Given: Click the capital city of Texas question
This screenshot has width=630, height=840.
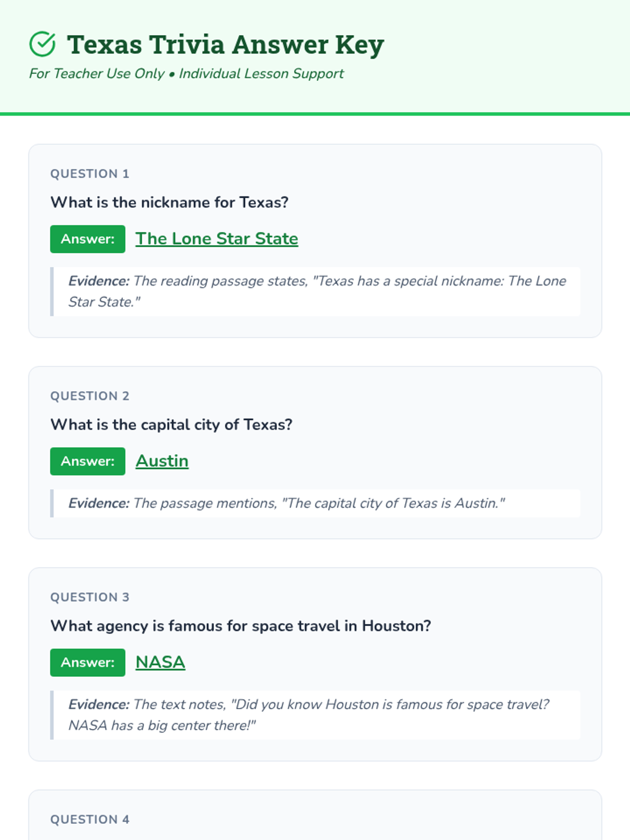Looking at the screenshot, I should [171, 424].
